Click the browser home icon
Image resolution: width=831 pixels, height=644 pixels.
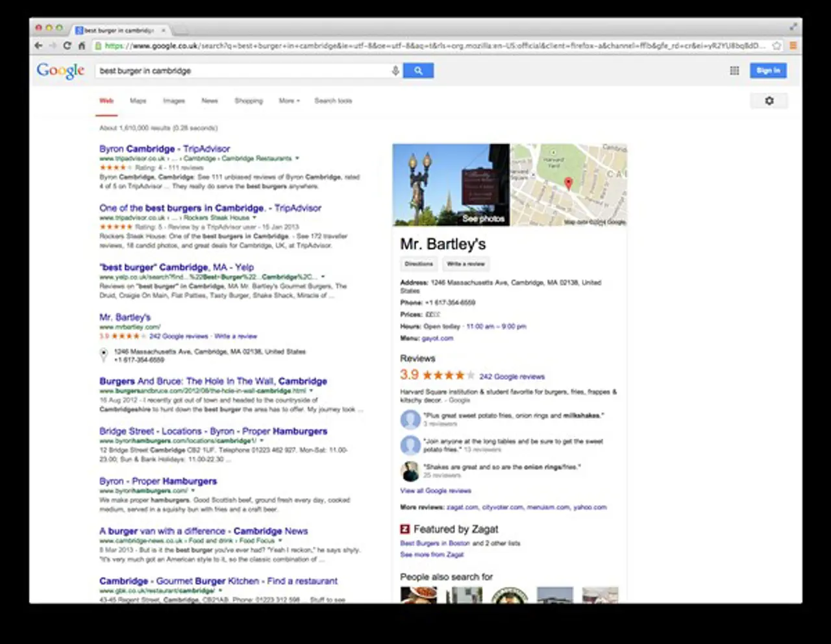82,46
